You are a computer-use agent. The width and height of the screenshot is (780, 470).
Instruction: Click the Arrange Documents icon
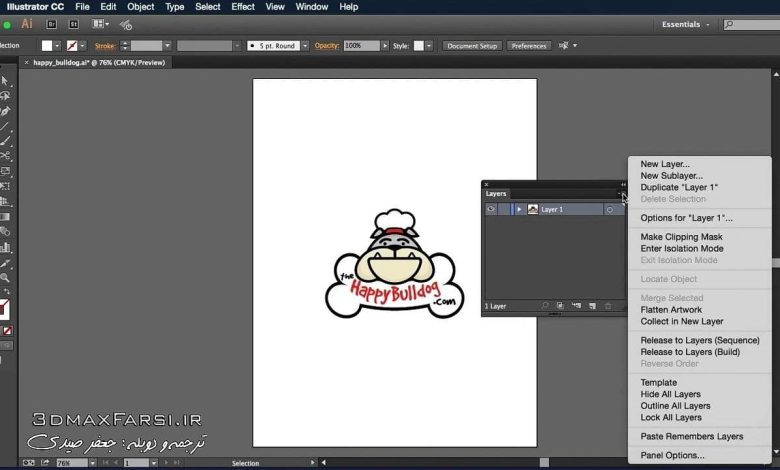(x=100, y=24)
